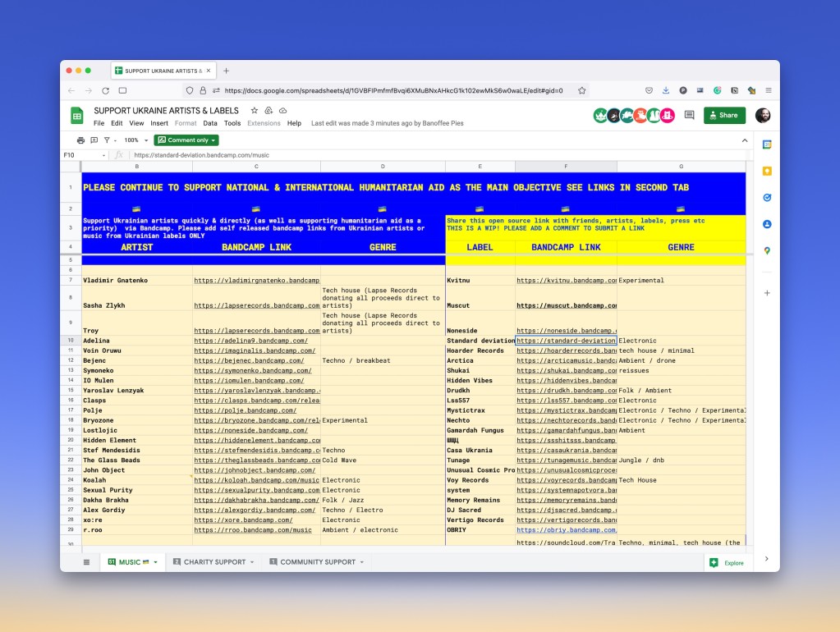Click the green Share button
Screen dimensions: 840x632
point(724,116)
